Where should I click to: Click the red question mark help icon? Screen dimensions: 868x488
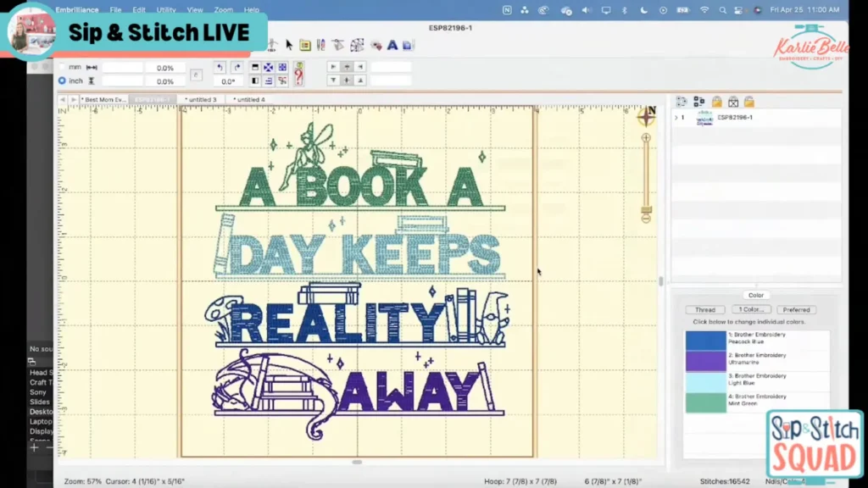(299, 75)
